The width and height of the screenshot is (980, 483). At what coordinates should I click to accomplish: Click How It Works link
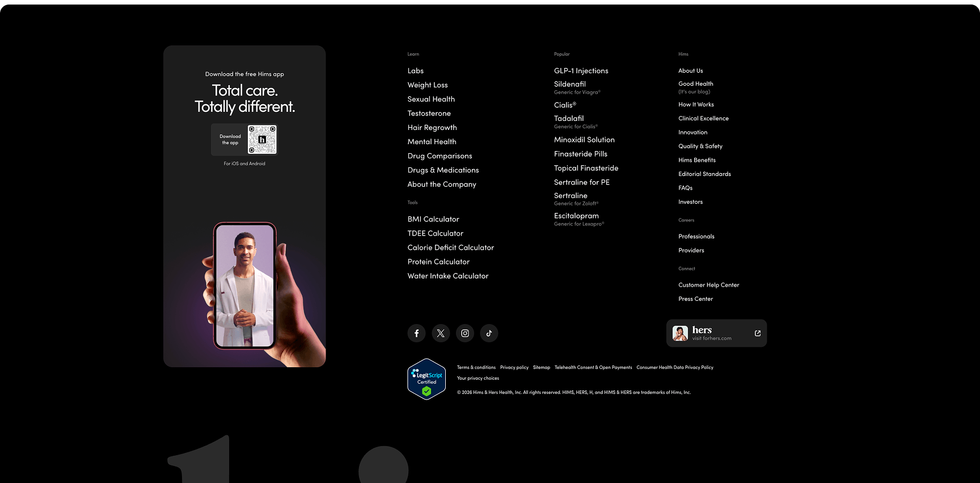696,104
